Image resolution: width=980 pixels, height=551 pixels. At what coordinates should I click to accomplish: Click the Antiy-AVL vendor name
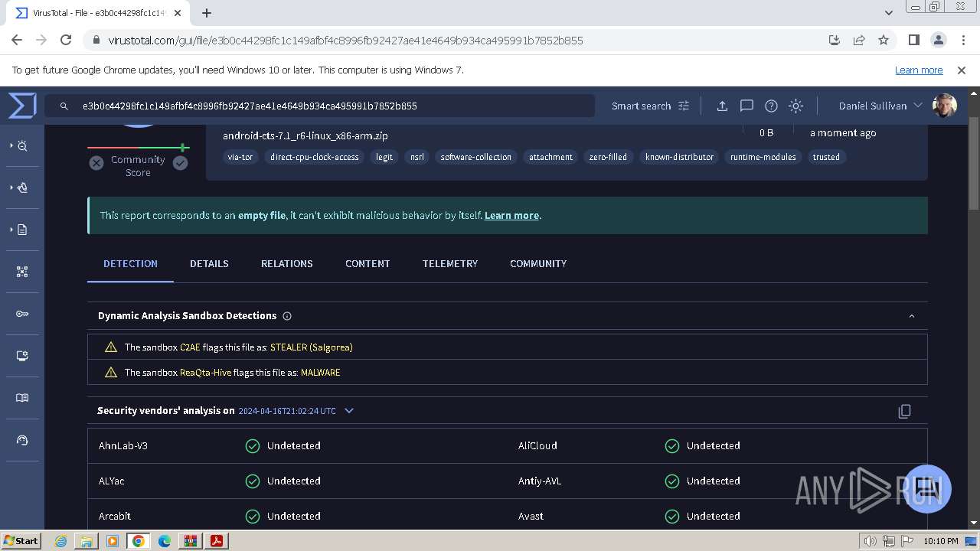coord(540,481)
